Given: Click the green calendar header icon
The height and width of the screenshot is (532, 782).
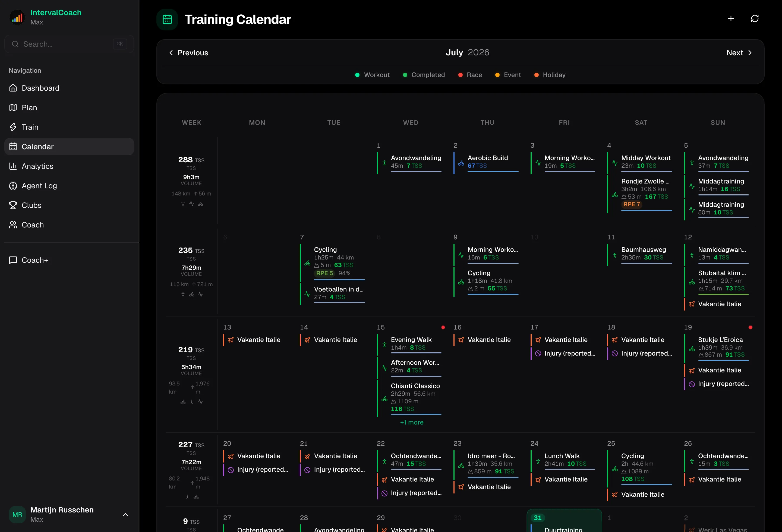Looking at the screenshot, I should 167,20.
